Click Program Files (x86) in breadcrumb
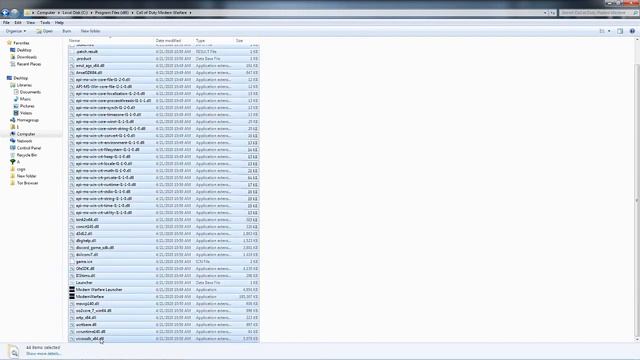This screenshot has width=640, height=360. 112,13
